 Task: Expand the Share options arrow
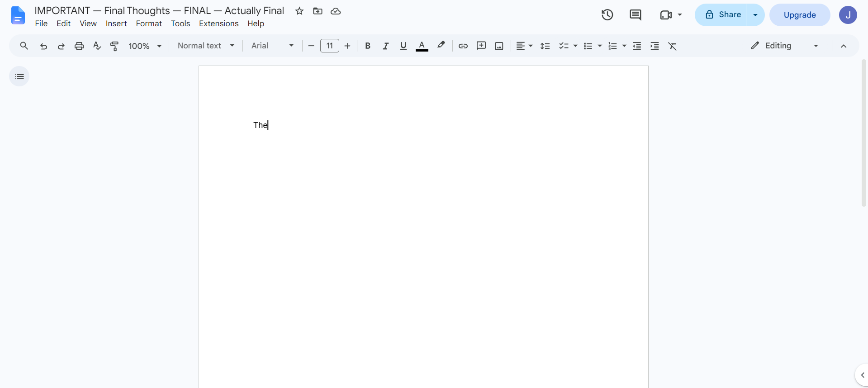click(x=755, y=15)
